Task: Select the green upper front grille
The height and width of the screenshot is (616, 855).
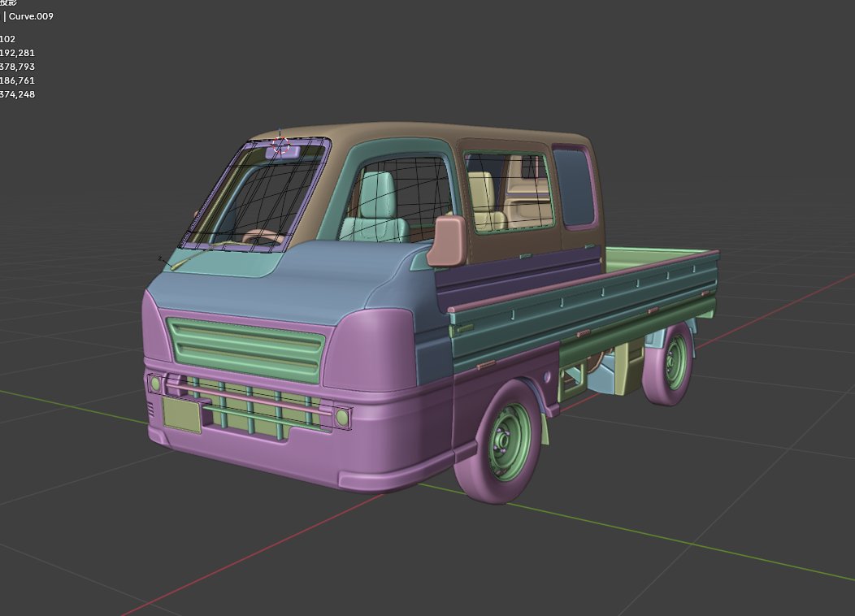Action: coord(246,350)
